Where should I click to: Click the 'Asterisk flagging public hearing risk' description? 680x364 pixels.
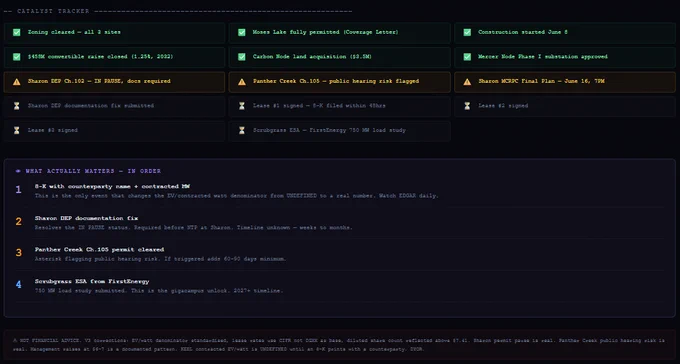(160, 259)
